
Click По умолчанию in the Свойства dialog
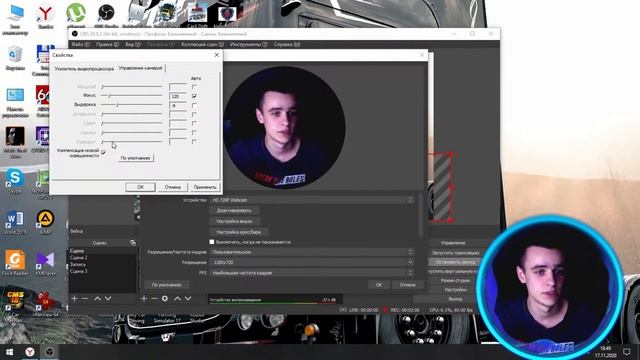tap(135, 158)
